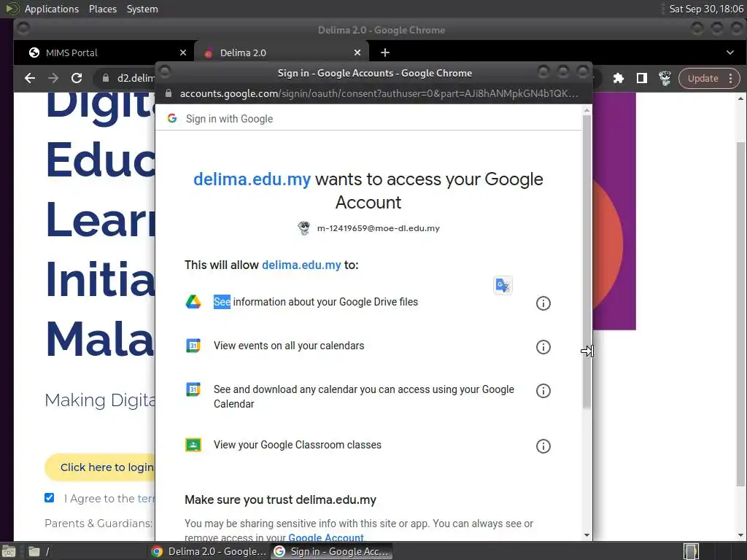The height and width of the screenshot is (560, 747).
Task: Open the System menu
Action: pyautogui.click(x=142, y=9)
